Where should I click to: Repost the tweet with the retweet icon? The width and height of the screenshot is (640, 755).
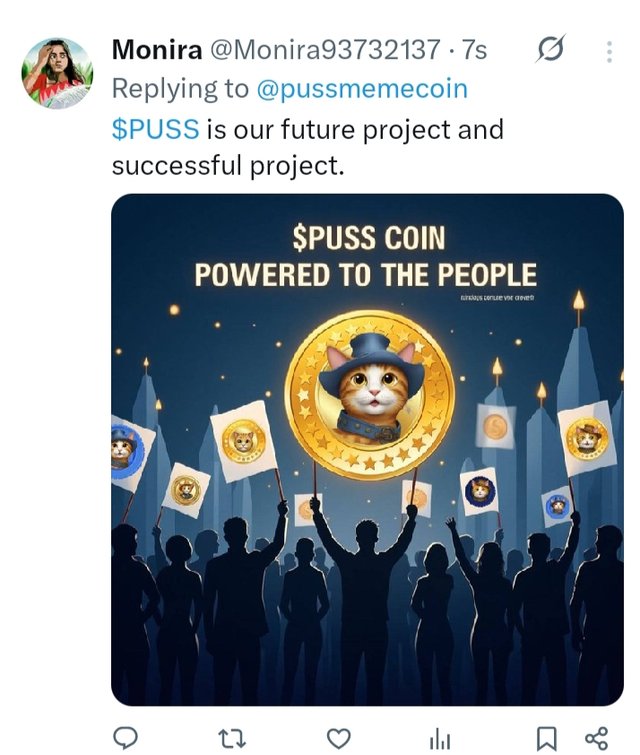click(232, 738)
